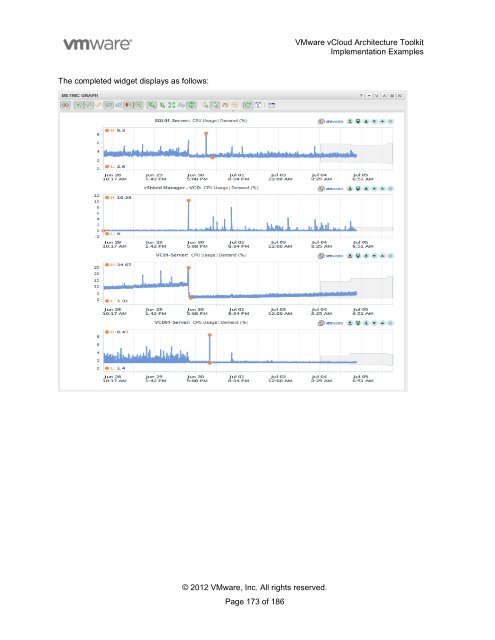The width and height of the screenshot is (495, 640).
Task: Close the VCD01-Server chart
Action: click(x=390, y=323)
